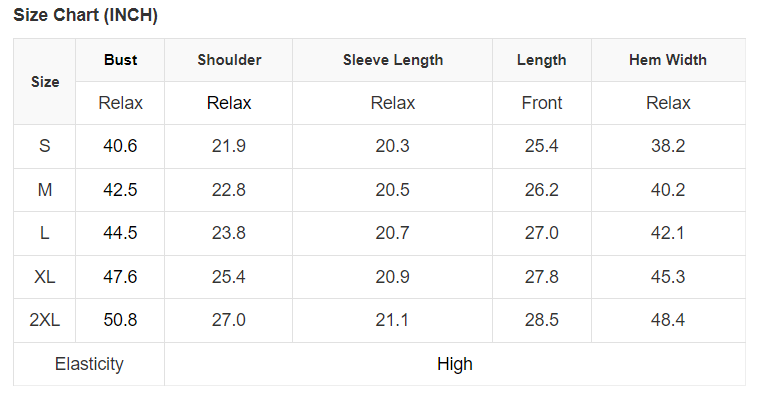Click the 40.6 bust measurement
Screen dimensions: 758x400
[x=120, y=146]
